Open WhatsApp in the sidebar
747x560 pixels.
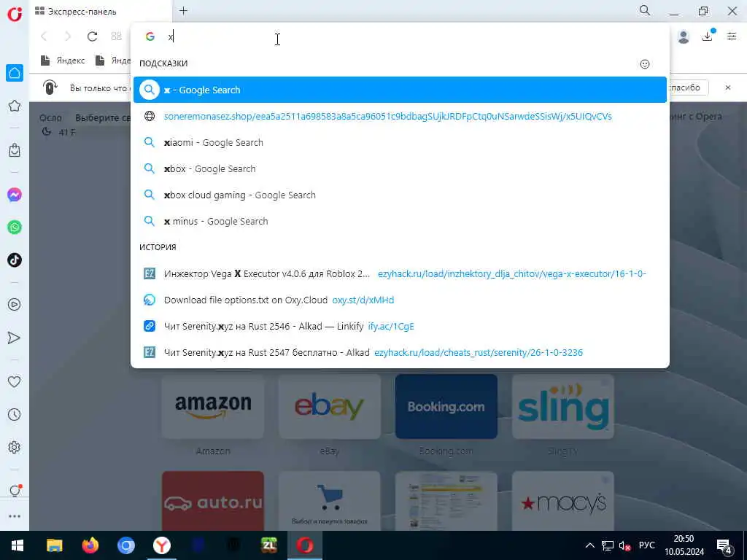point(15,227)
